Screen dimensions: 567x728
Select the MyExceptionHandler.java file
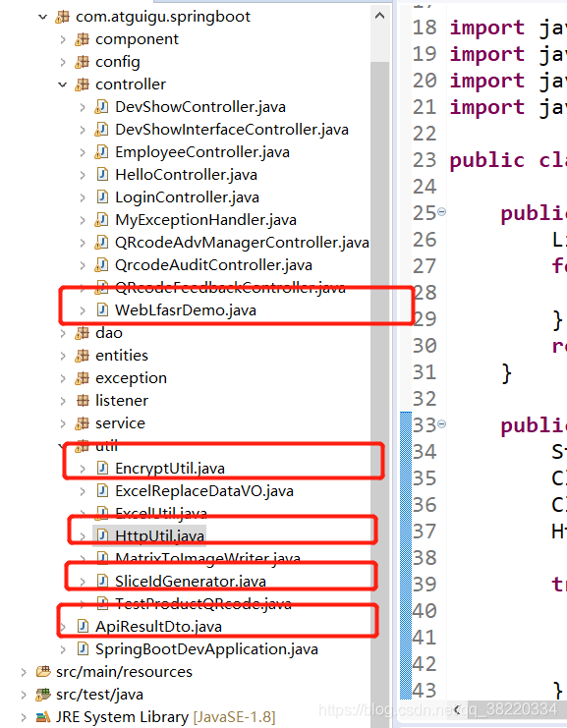click(205, 220)
